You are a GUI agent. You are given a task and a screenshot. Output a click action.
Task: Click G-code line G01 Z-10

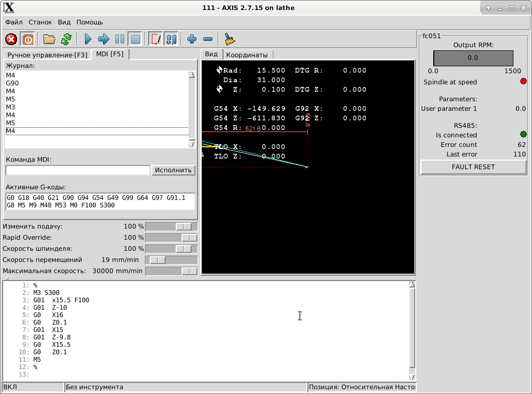(x=50, y=308)
